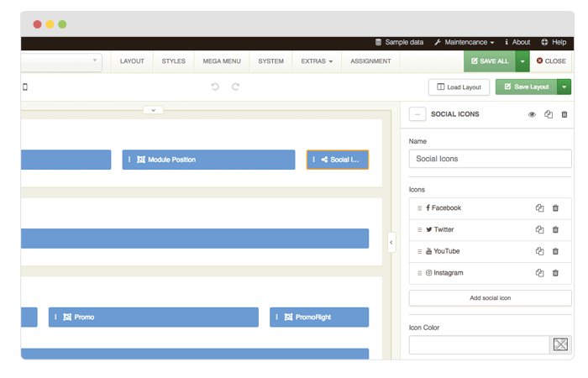
Task: Open the Mega Menu tab
Action: pyautogui.click(x=223, y=61)
